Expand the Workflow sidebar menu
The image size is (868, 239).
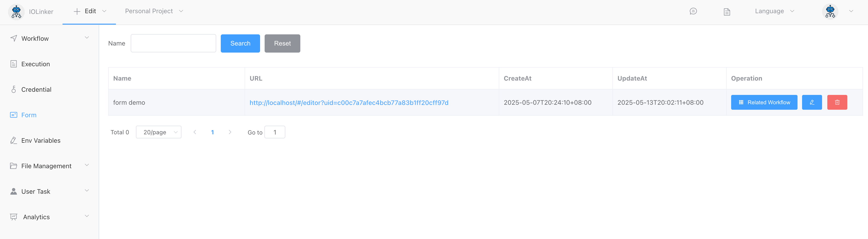49,38
